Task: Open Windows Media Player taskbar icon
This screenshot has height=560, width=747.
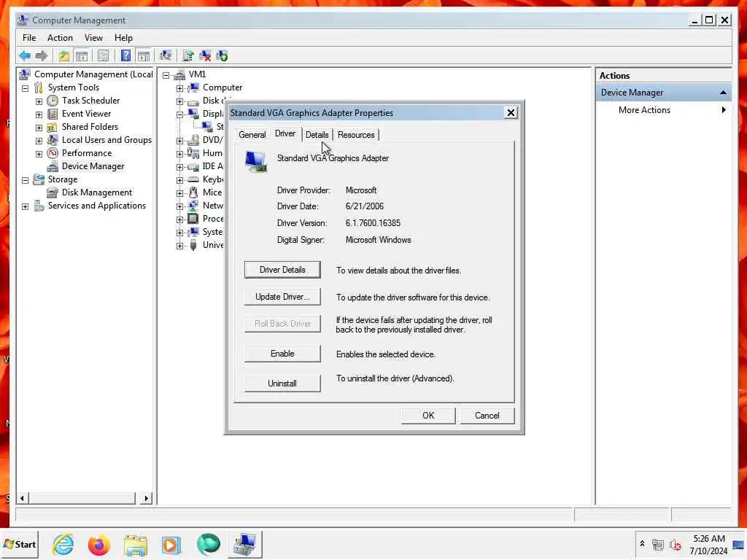Action: click(x=171, y=544)
